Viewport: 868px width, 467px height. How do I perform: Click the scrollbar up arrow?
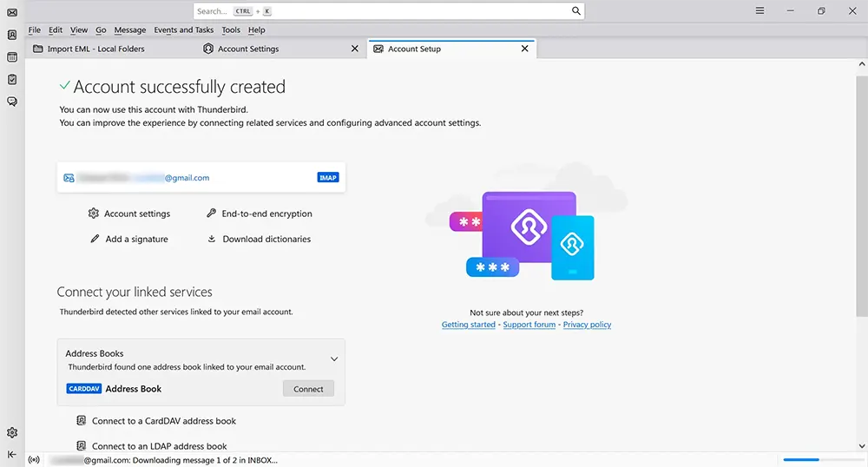tap(861, 64)
